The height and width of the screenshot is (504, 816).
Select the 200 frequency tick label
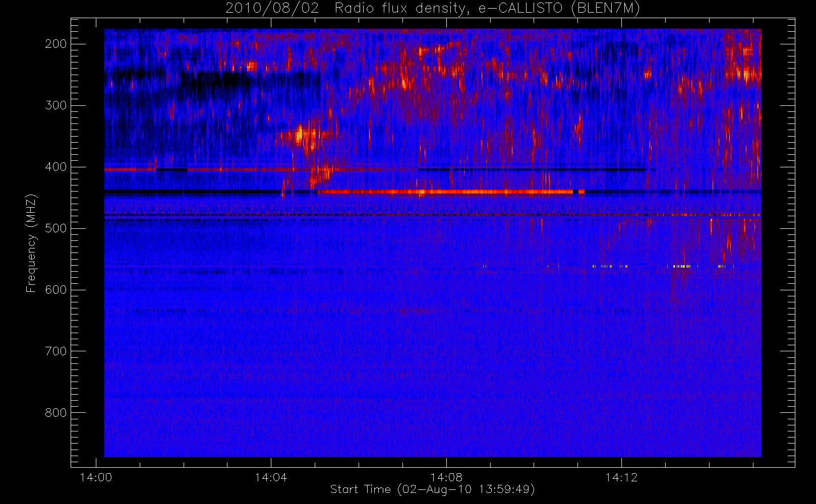56,44
